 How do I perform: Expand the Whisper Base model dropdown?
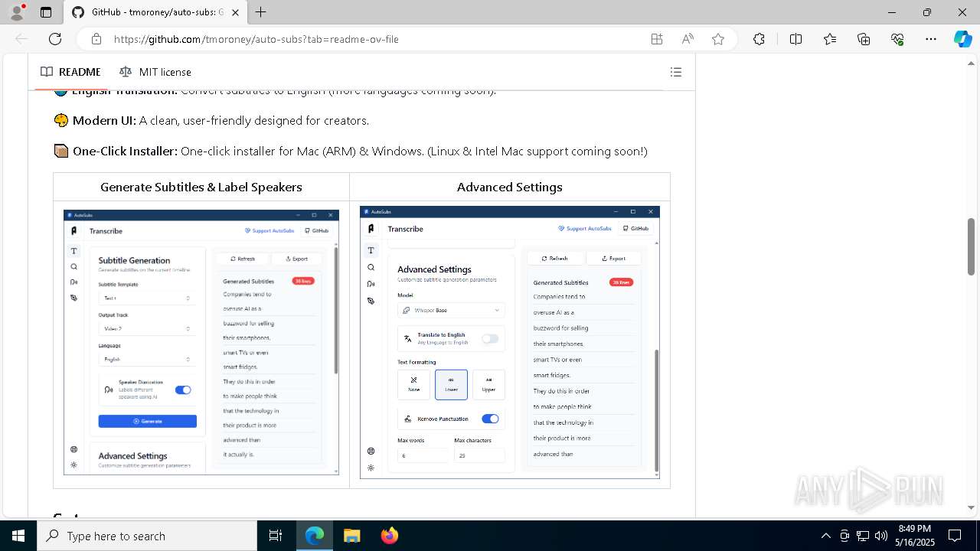pos(451,310)
